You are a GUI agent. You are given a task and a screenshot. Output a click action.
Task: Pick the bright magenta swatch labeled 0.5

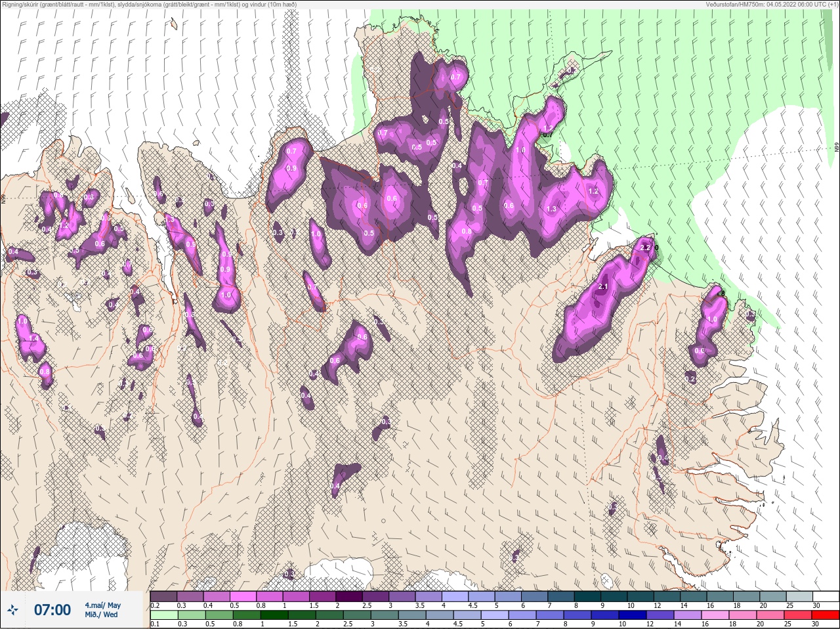tap(242, 596)
